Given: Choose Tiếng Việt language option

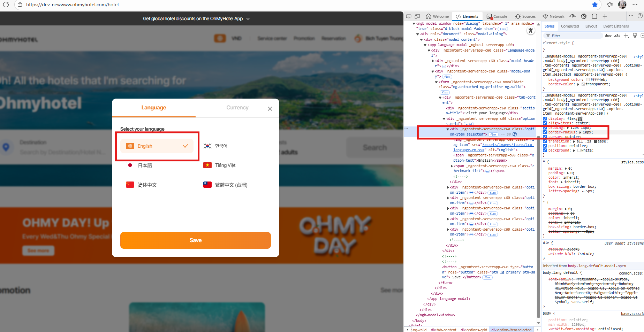Looking at the screenshot, I should coord(235,165).
